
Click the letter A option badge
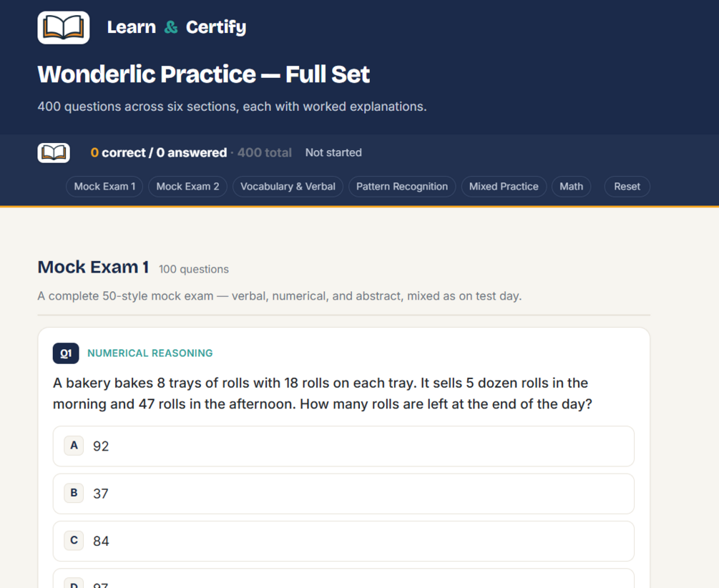pyautogui.click(x=74, y=446)
